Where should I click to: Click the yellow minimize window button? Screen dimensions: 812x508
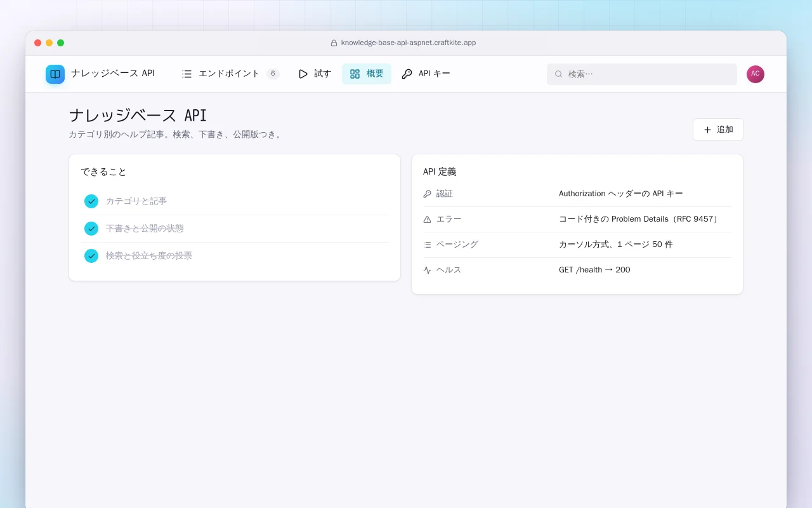[x=49, y=43]
